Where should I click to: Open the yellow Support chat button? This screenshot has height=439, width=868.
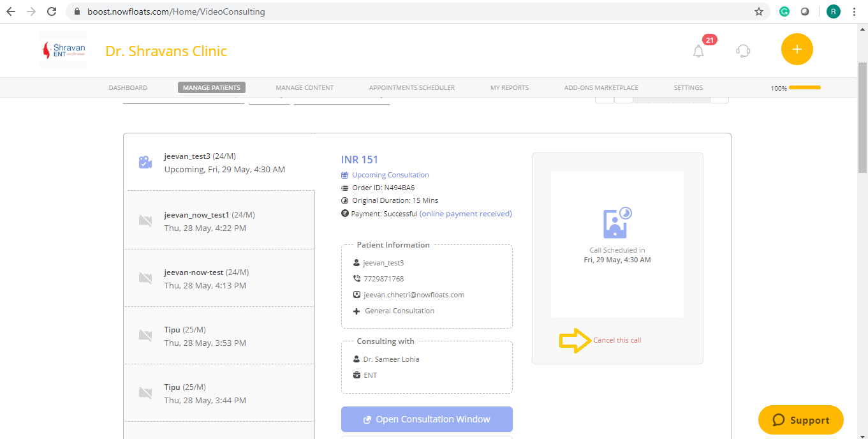click(x=801, y=420)
